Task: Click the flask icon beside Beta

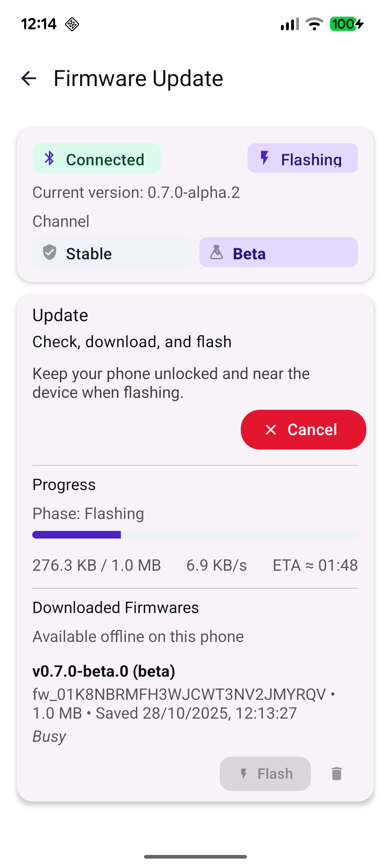Action: (x=216, y=252)
